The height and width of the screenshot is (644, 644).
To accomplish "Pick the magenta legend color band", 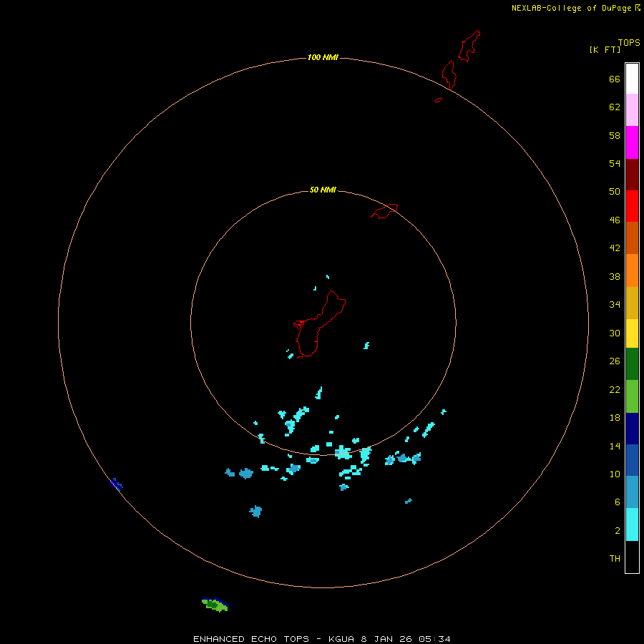I will pos(632,142).
